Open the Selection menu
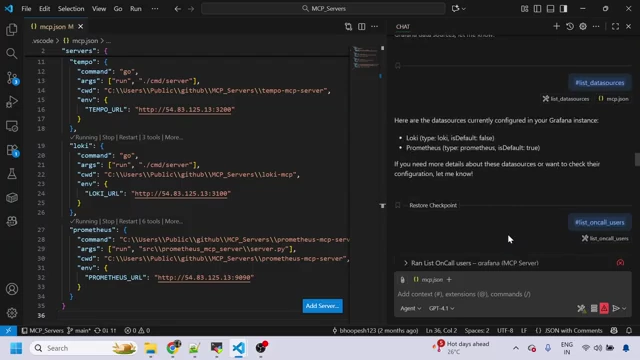 point(71,9)
